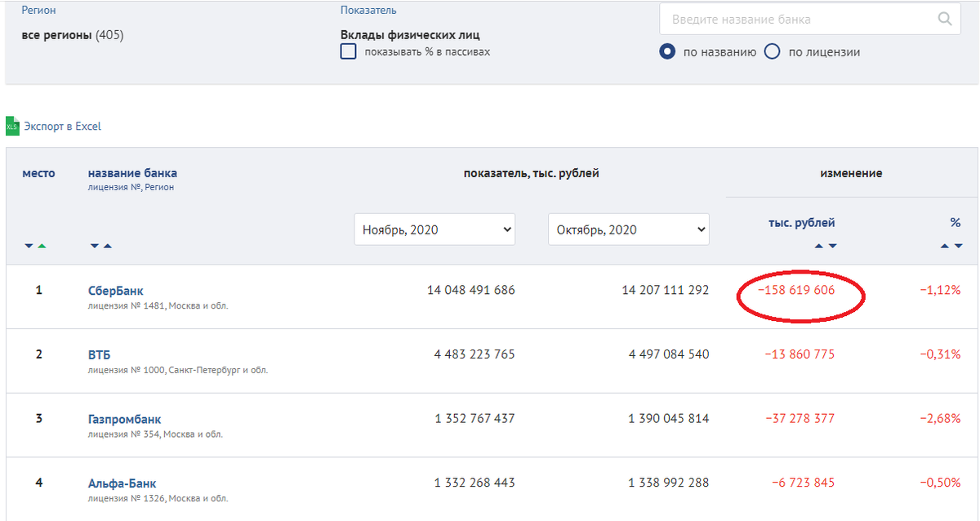
Task: Click rank number '3' in Газпромбанк row
Action: (x=38, y=418)
